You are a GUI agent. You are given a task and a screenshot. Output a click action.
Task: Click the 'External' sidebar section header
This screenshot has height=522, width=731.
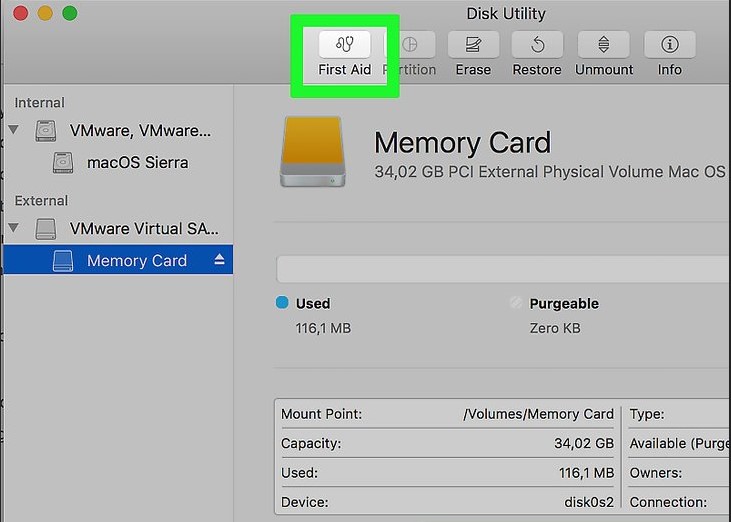coord(41,201)
